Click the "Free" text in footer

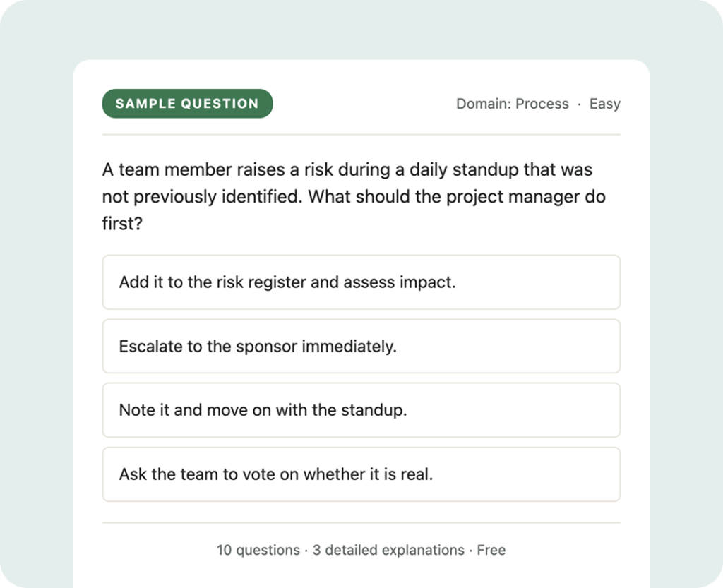pos(491,550)
